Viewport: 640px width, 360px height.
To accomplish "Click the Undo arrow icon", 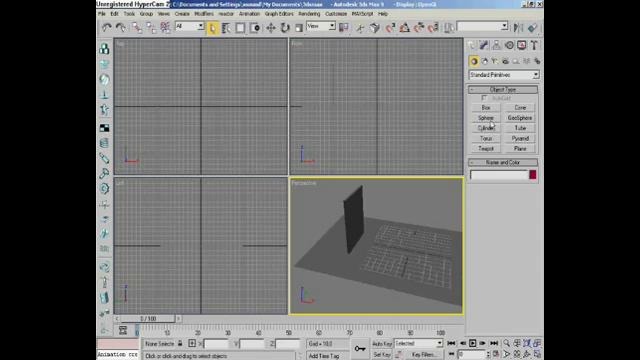I will [107, 27].
